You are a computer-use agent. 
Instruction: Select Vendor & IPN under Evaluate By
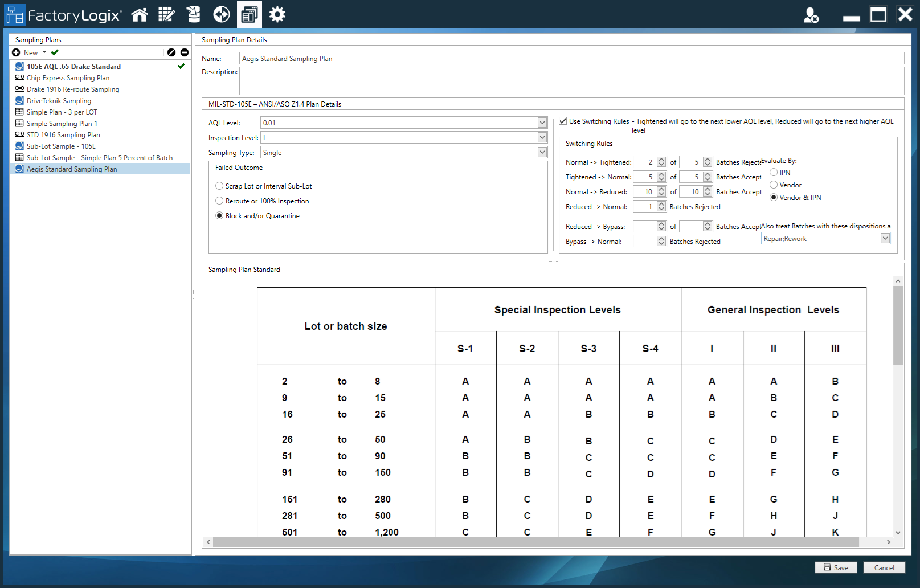774,197
